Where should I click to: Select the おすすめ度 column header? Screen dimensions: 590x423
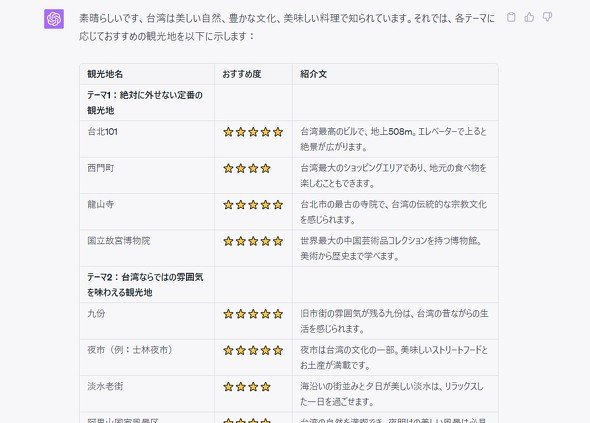[x=242, y=74]
